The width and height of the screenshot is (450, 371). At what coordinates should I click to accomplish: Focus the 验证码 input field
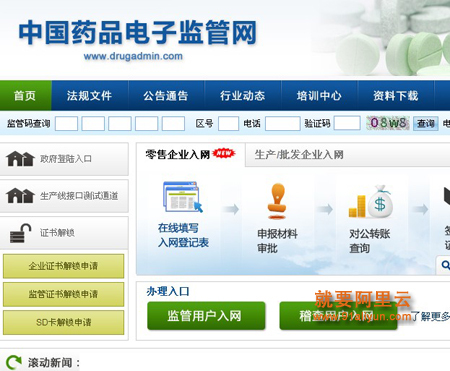pyautogui.click(x=347, y=123)
